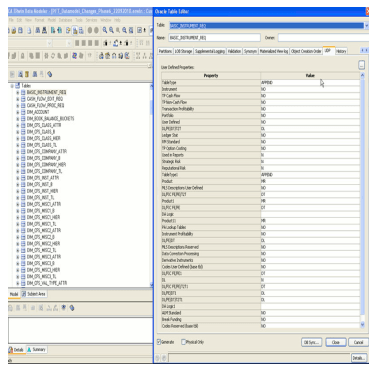This screenshot has height=369, width=380.
Task: Click into the Name input field
Action: pos(214,38)
